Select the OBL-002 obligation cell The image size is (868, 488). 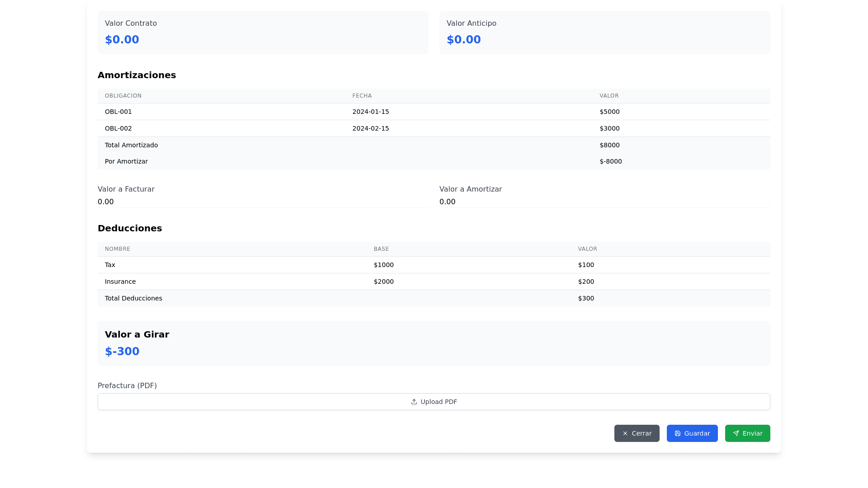118,128
